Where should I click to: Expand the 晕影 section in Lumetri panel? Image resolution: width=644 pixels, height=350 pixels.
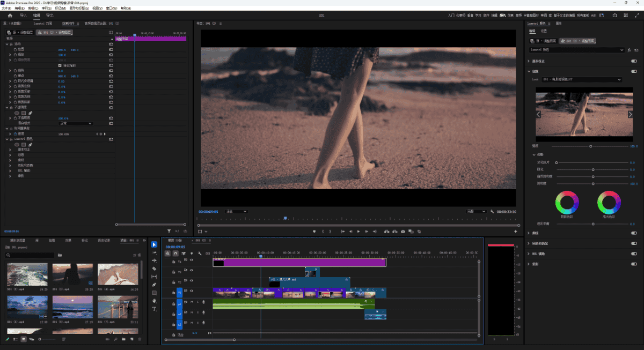[x=535, y=264]
